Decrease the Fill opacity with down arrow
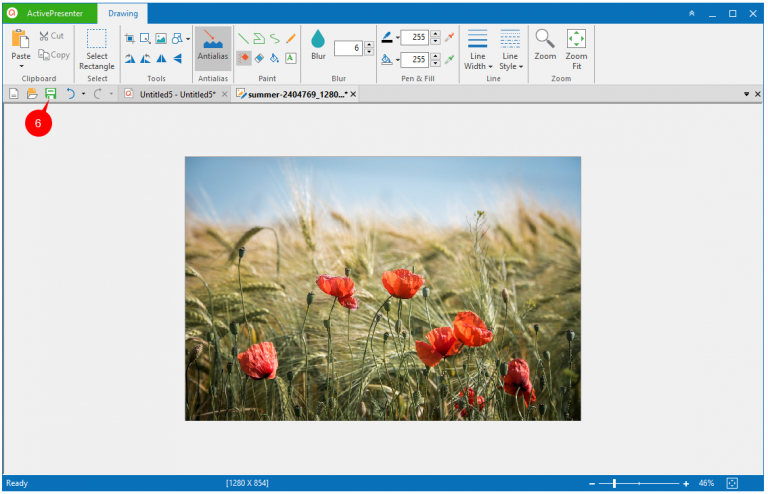This screenshot has width=768, height=494. pos(435,63)
